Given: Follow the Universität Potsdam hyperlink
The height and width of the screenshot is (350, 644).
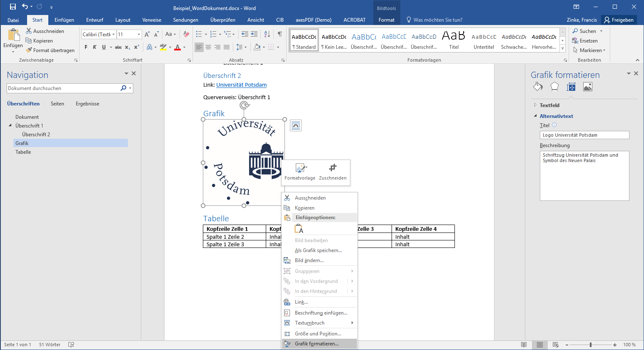Looking at the screenshot, I should tap(241, 85).
